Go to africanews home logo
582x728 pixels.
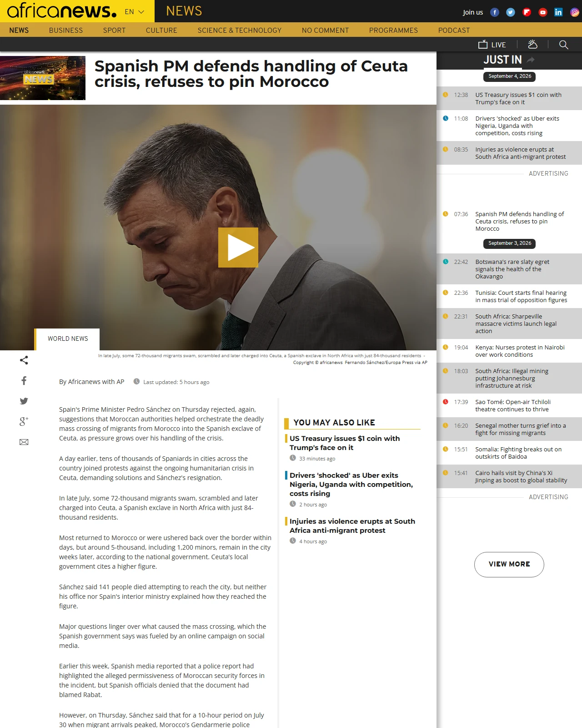click(62, 10)
